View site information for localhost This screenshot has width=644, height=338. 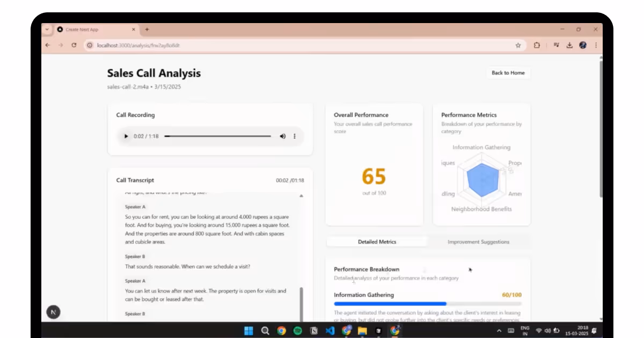coord(90,46)
